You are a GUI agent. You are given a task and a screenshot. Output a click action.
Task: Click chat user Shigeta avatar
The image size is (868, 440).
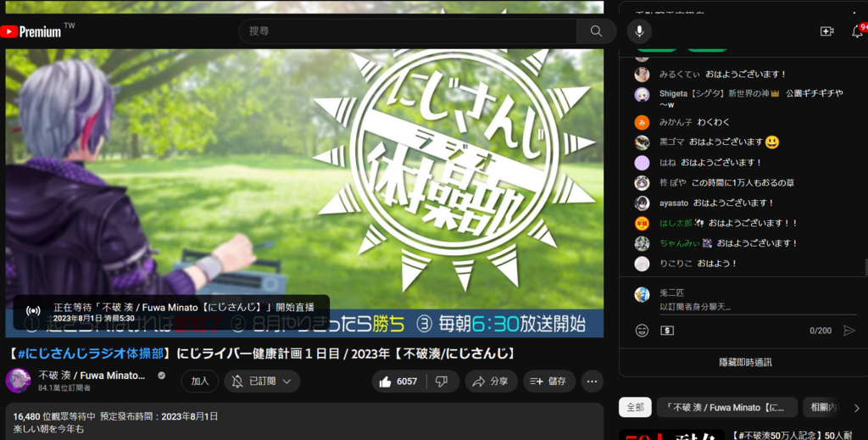click(642, 95)
